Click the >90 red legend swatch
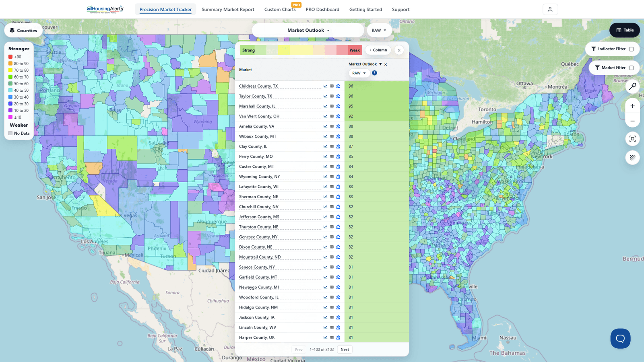644x362 pixels. 10,57
